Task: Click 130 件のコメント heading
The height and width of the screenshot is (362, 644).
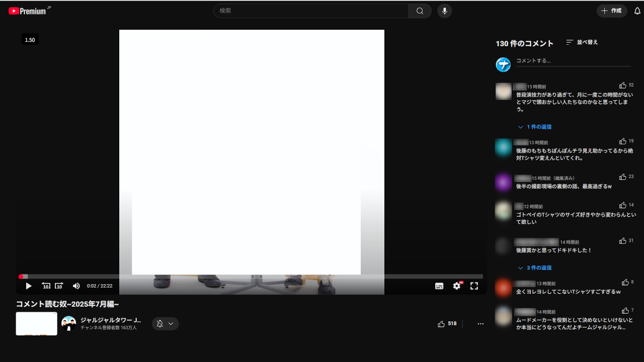Action: point(525,44)
